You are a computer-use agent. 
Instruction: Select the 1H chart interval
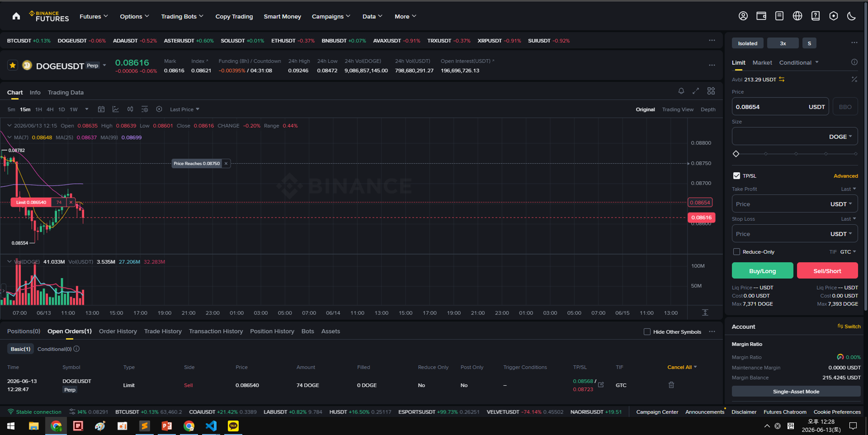point(39,109)
